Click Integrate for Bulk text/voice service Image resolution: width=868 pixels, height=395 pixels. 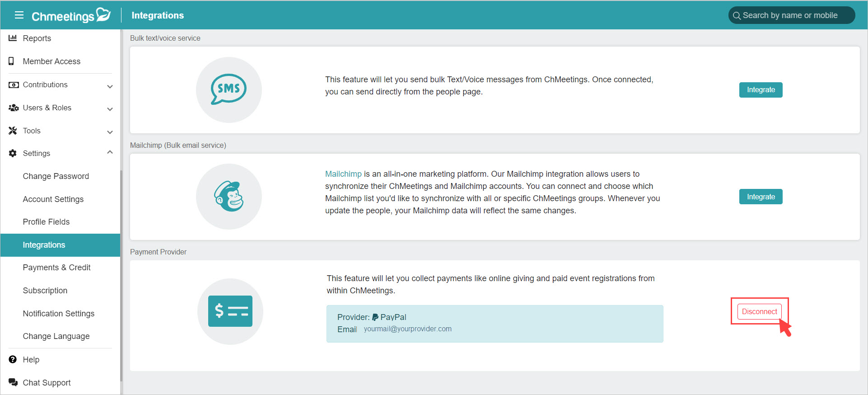pyautogui.click(x=761, y=90)
